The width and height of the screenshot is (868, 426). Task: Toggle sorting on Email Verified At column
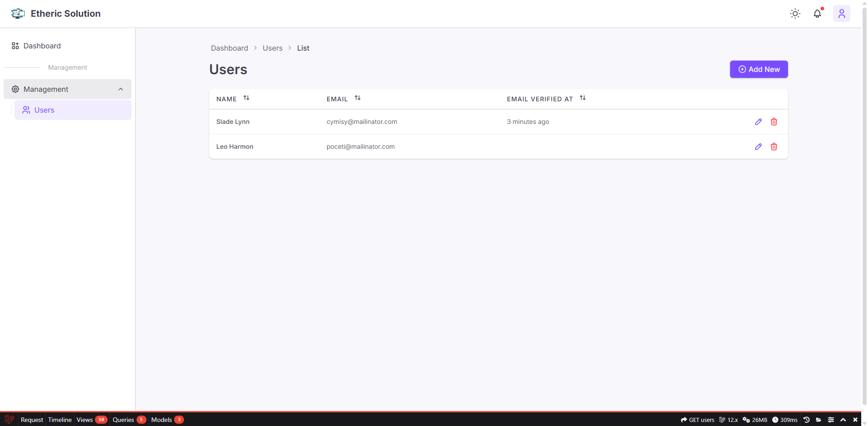583,98
